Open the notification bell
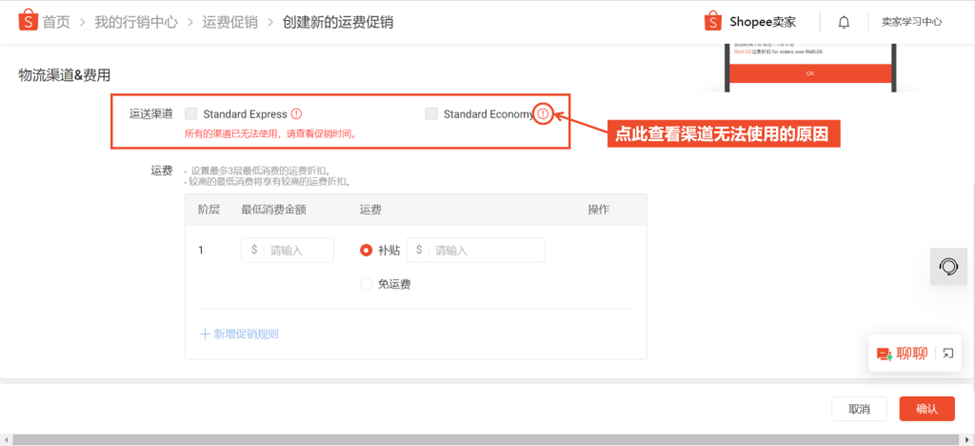Screen dimensions: 975x446 coord(844,22)
